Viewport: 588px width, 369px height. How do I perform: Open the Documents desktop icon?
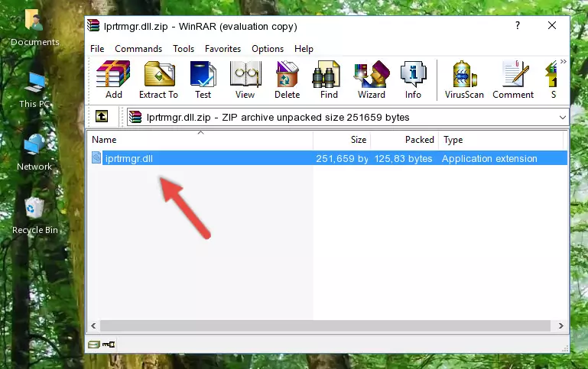34,28
